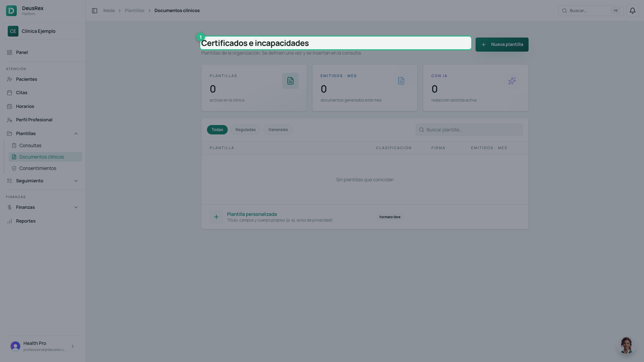
Task: Open the Health Pro account menu
Action: pyautogui.click(x=43, y=346)
